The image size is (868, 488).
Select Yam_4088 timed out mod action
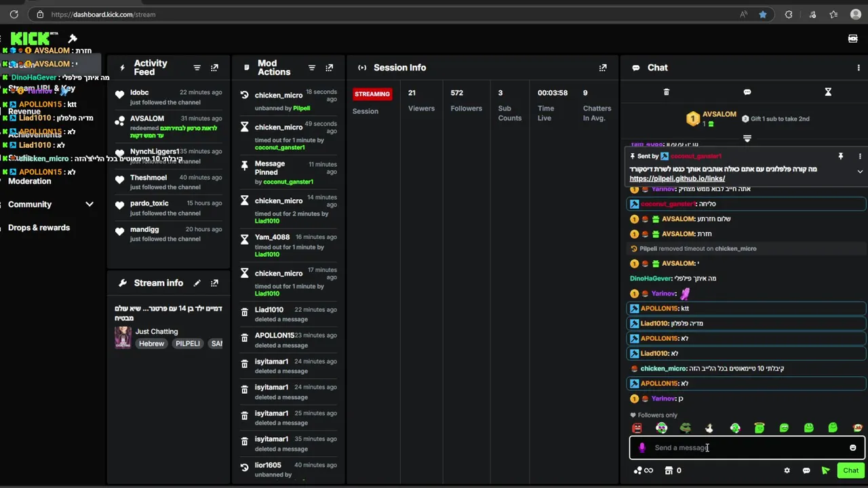(289, 245)
